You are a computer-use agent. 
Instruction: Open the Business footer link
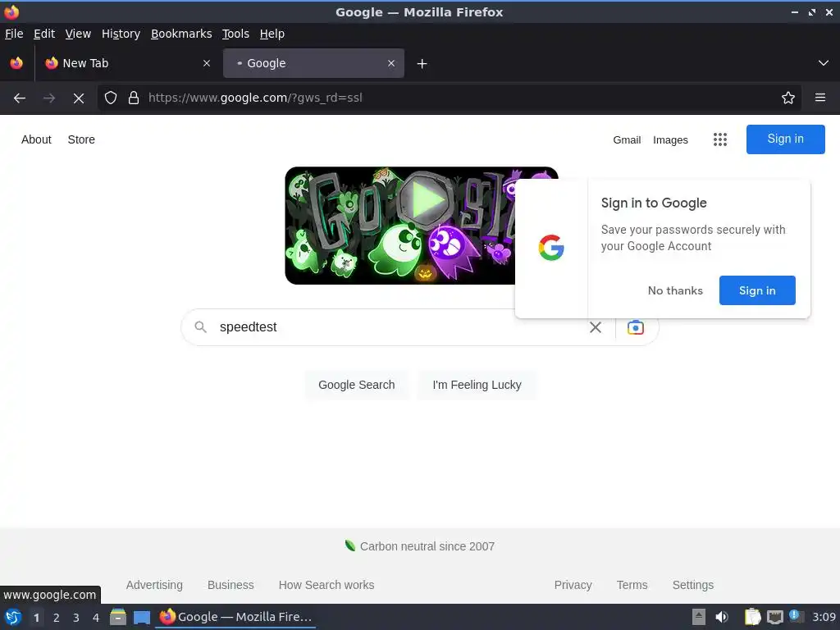[231, 585]
